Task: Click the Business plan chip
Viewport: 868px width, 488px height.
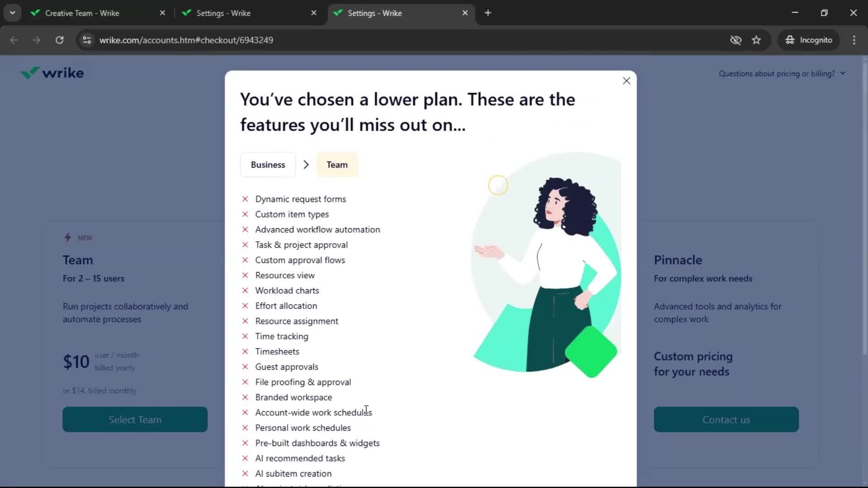Action: [268, 164]
